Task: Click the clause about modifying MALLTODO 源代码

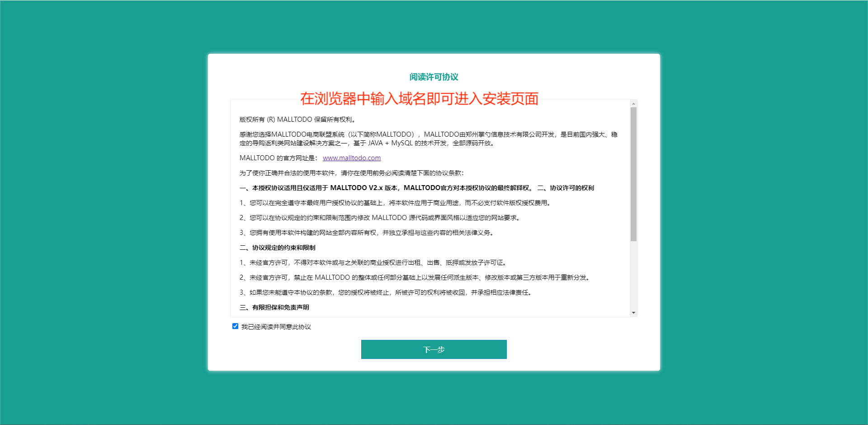Action: tap(380, 218)
